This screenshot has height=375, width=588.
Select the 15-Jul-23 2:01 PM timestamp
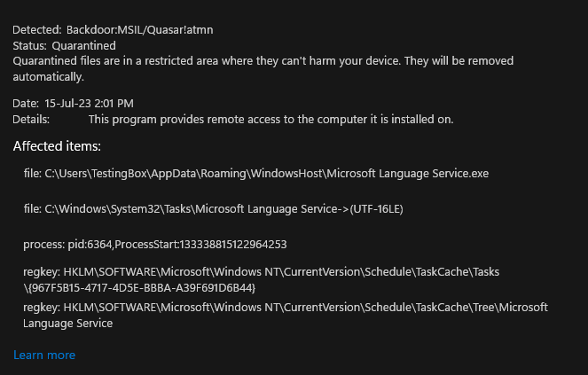click(x=89, y=104)
